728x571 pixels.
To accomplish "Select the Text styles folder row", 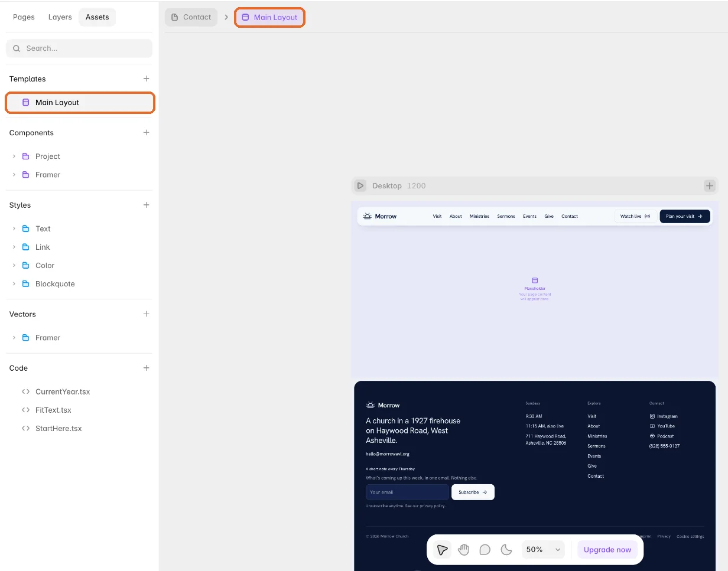I will (79, 229).
